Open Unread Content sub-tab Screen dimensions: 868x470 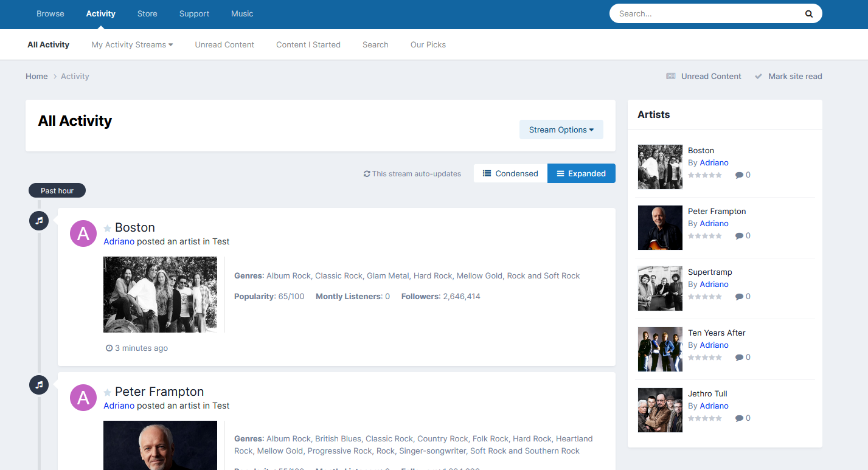tap(224, 44)
